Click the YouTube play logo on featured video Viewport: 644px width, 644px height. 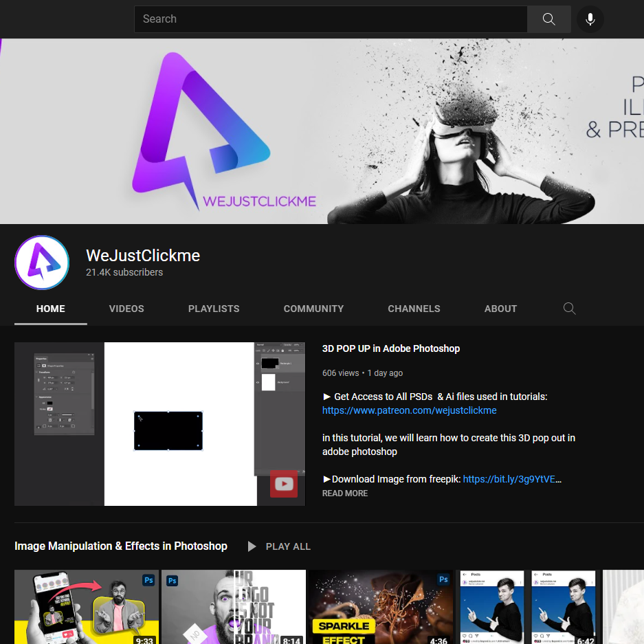tap(284, 484)
